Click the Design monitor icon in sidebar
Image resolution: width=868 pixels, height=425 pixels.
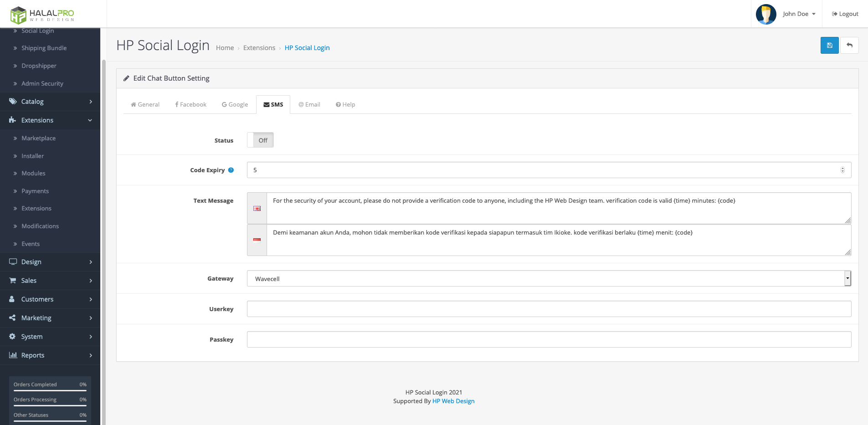pyautogui.click(x=13, y=262)
